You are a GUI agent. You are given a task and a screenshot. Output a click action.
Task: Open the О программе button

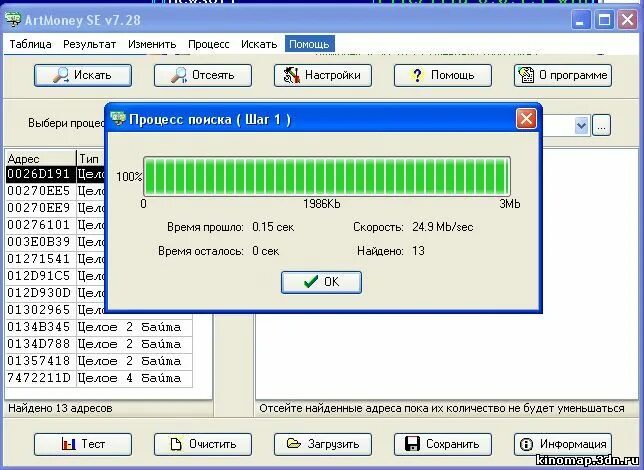(563, 75)
